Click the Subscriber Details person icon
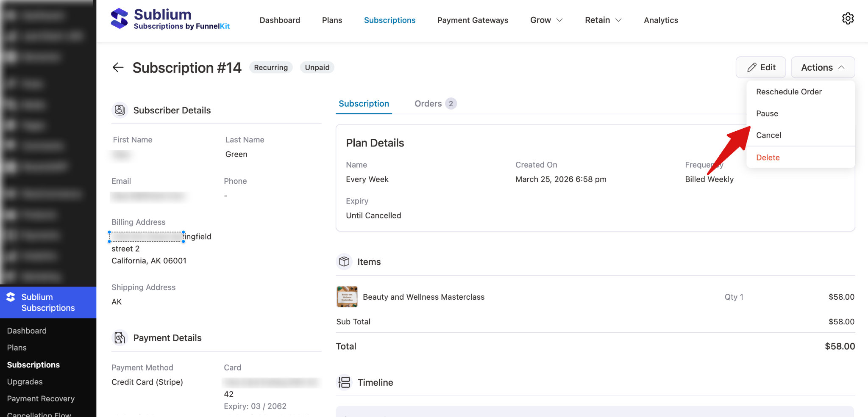The height and width of the screenshot is (417, 868). 120,110
